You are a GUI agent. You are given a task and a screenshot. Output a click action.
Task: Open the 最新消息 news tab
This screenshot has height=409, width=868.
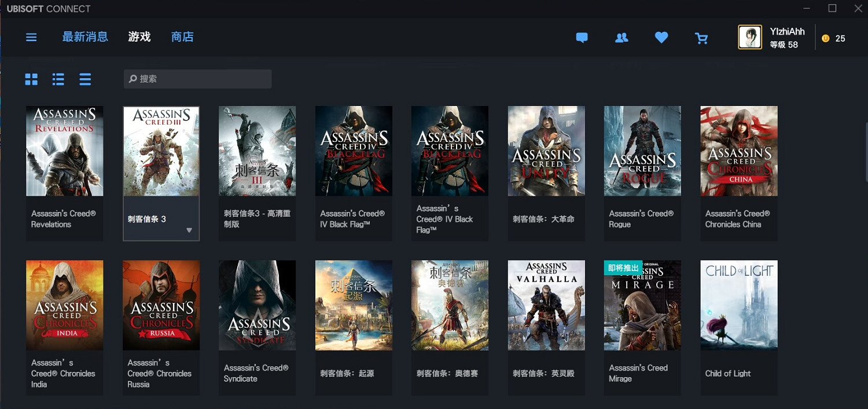click(x=85, y=37)
